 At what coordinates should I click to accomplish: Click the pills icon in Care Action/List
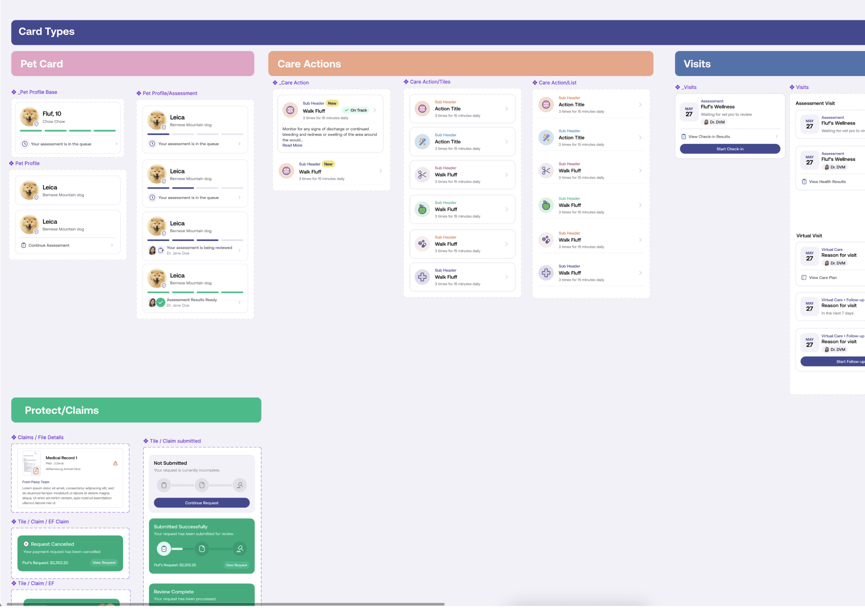546,240
